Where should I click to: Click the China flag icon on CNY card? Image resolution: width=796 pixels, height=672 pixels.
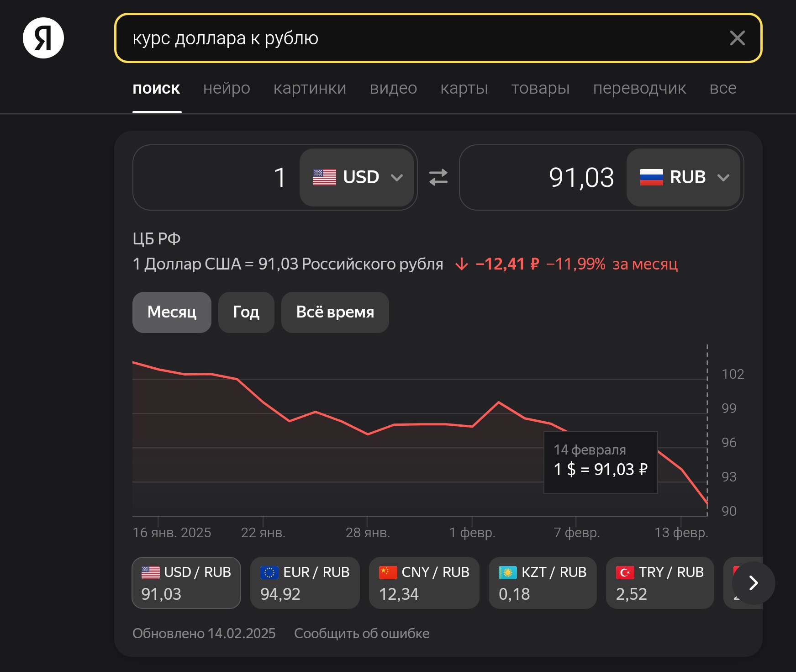388,572
